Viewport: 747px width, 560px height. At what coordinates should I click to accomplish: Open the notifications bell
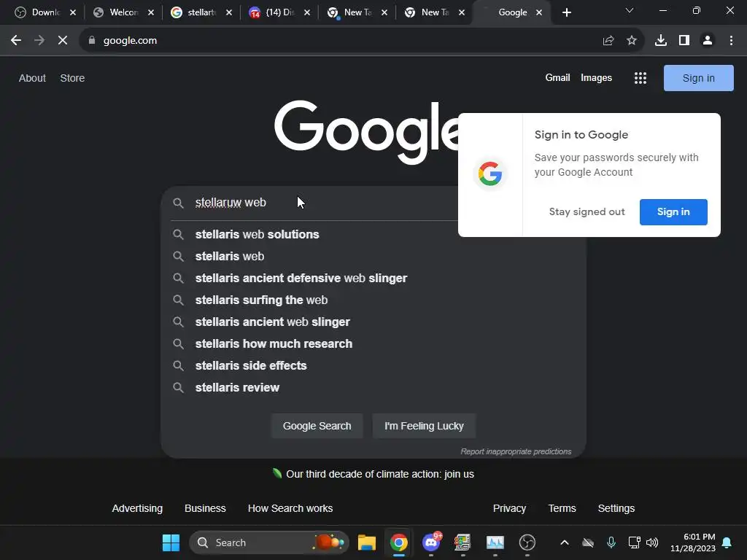[x=727, y=542]
